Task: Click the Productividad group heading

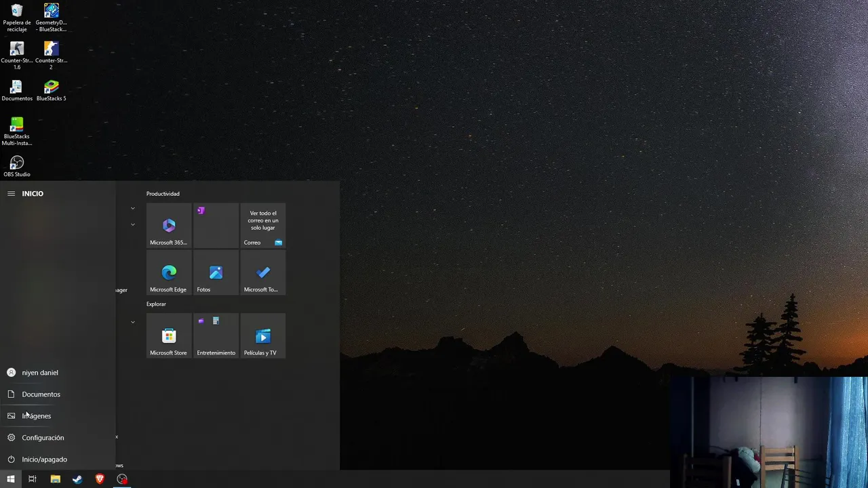Action: point(163,194)
